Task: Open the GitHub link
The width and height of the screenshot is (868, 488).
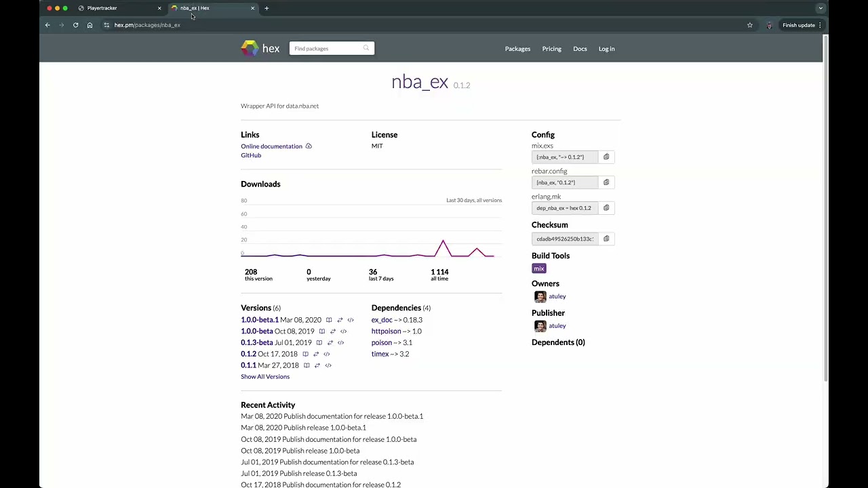Action: click(251, 155)
